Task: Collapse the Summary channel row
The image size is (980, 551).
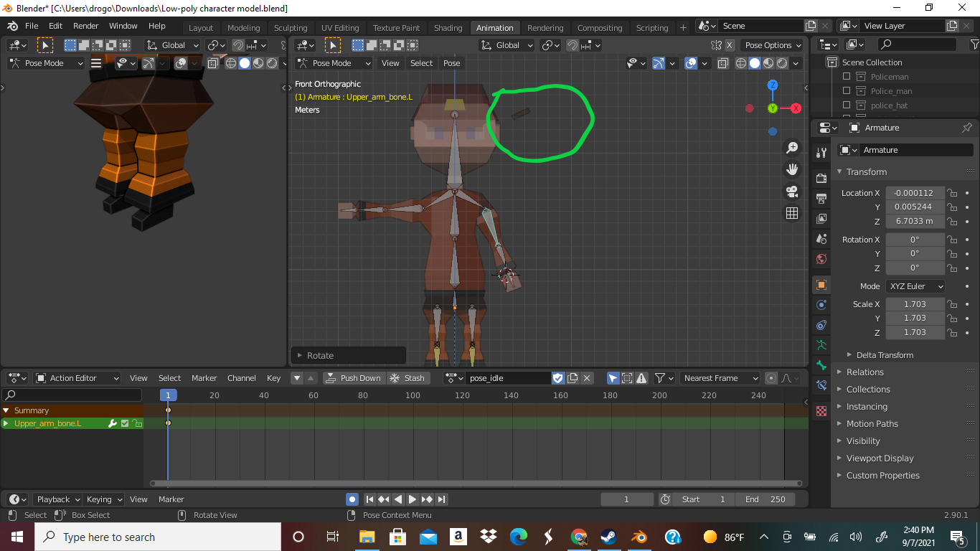Action: click(6, 410)
